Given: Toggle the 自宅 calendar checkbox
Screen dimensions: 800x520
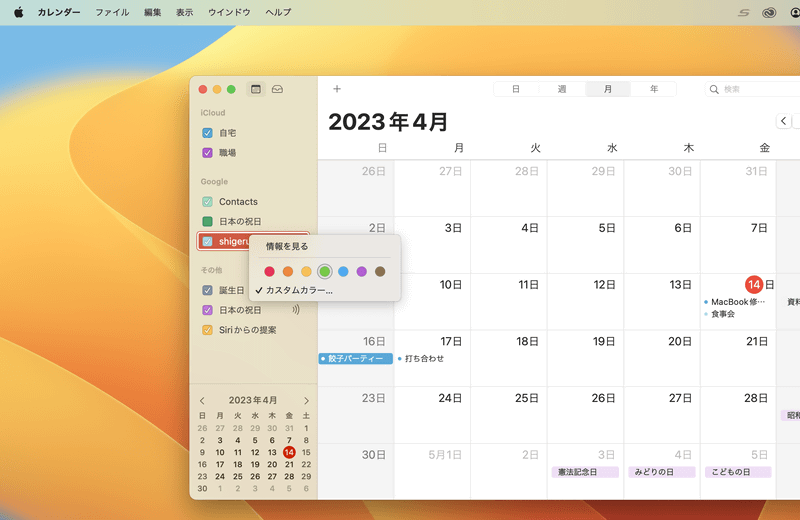Looking at the screenshot, I should tap(207, 133).
